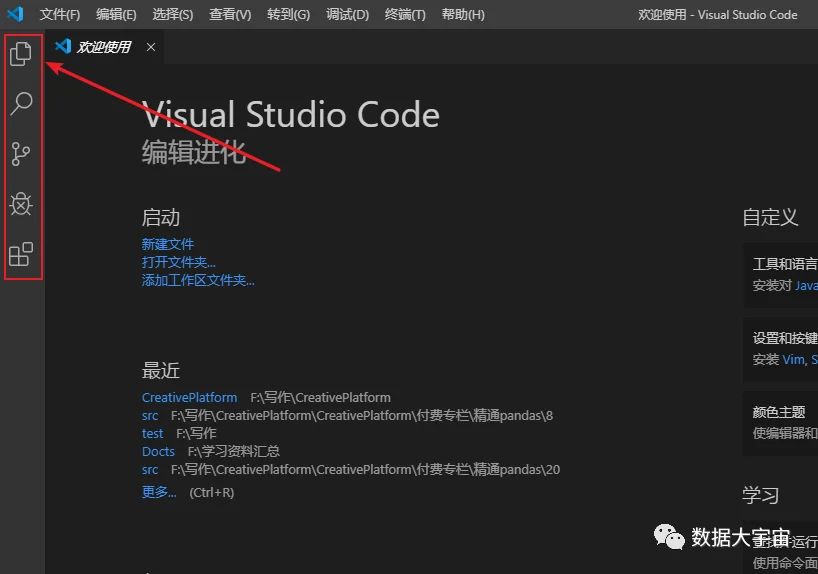Click the 学习 section heading
Screen dimensions: 818x574
pyautogui.click(x=761, y=495)
